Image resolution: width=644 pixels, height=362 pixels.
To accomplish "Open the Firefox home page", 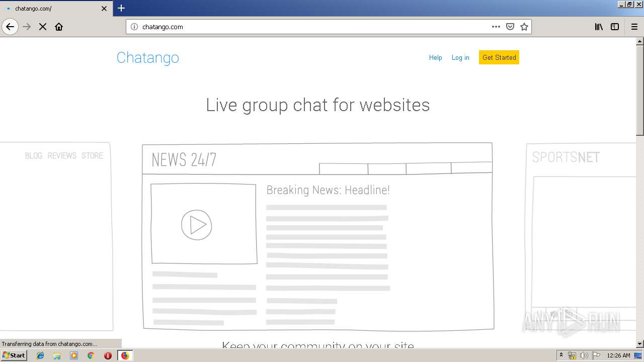I will (x=59, y=27).
